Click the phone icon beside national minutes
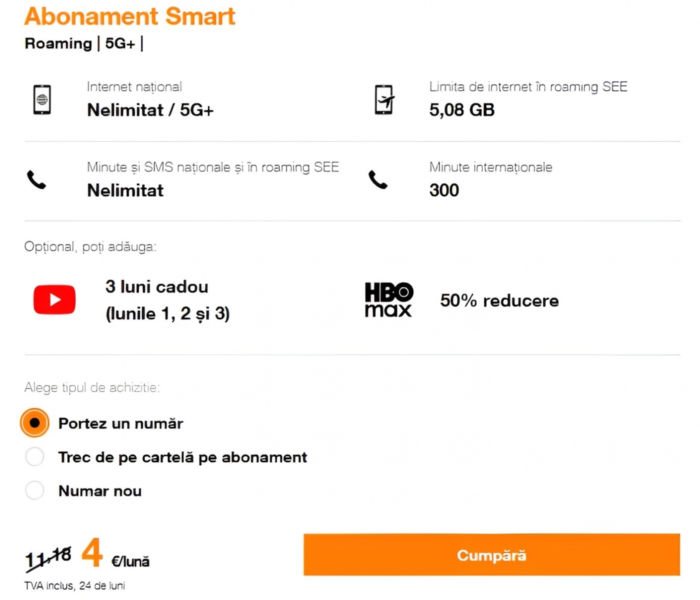The height and width of the screenshot is (600, 700). [x=36, y=179]
